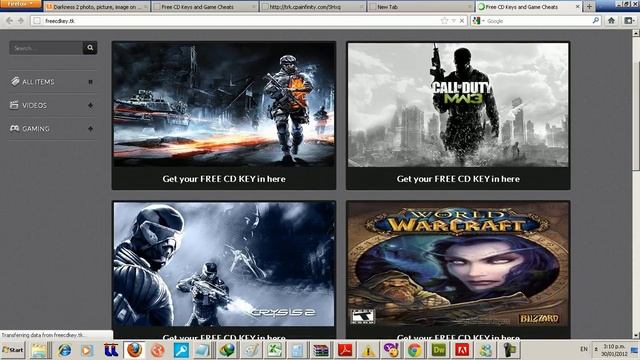Screen dimensions: 640x360
Task: Click Get your FREE CD KEY under MW3
Action: tap(458, 179)
